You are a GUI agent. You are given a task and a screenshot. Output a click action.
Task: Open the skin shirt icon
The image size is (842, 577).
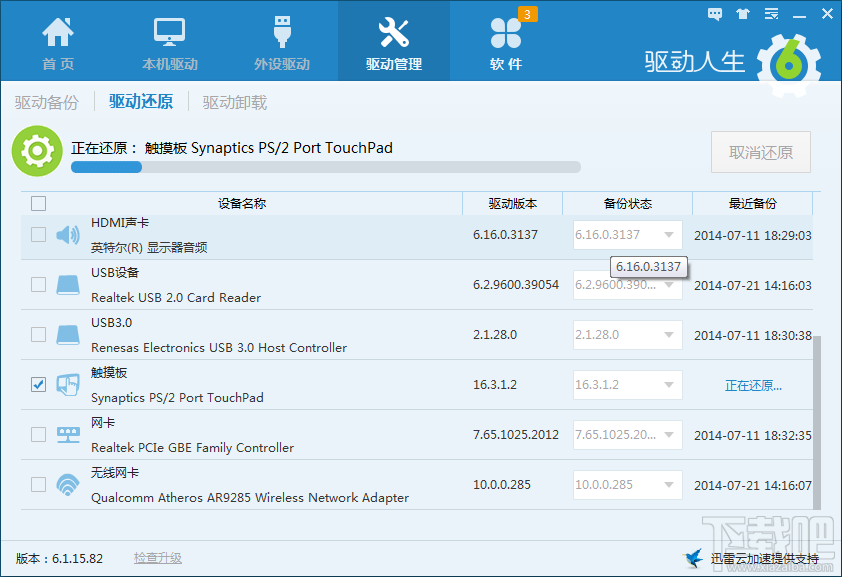pos(743,14)
